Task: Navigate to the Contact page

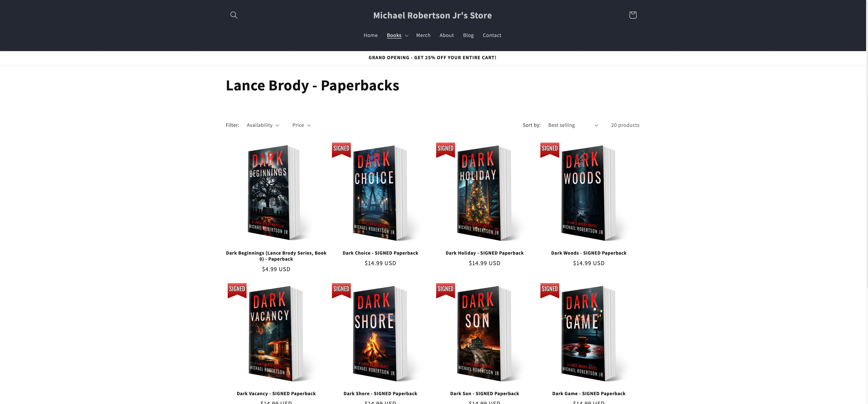Action: pos(492,35)
